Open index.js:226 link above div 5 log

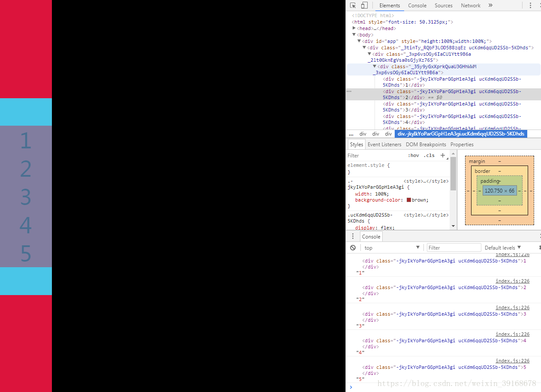512,361
